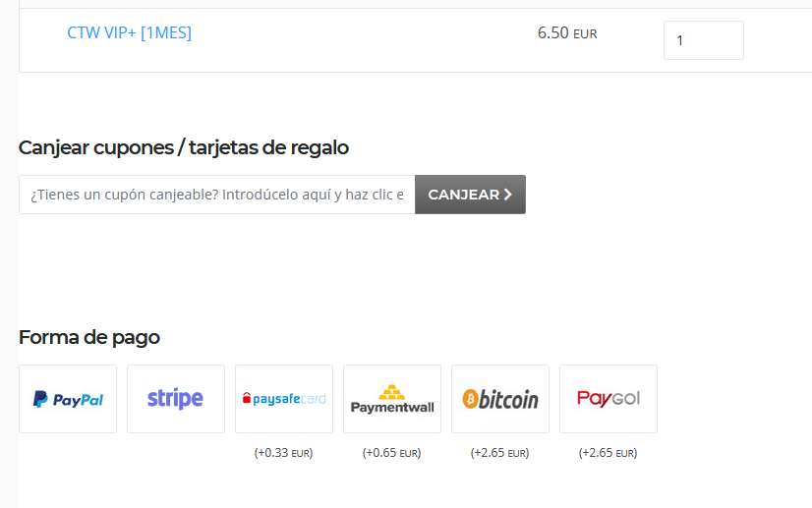Choose Stripe payment option
Viewport: 812px width, 508px height.
click(176, 399)
